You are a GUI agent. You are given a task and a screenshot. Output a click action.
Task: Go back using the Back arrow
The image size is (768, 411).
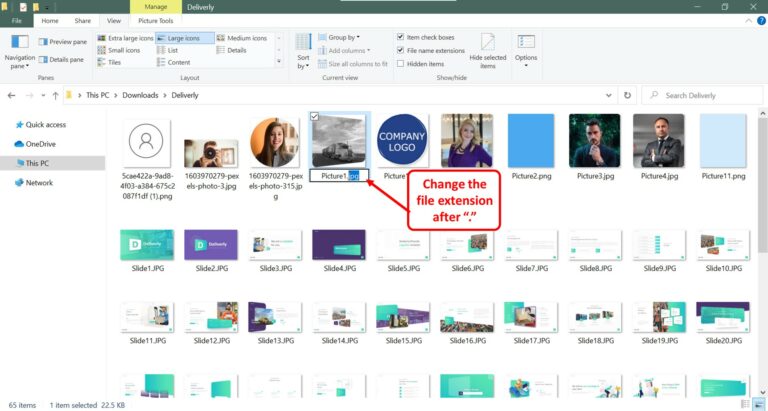pyautogui.click(x=12, y=96)
